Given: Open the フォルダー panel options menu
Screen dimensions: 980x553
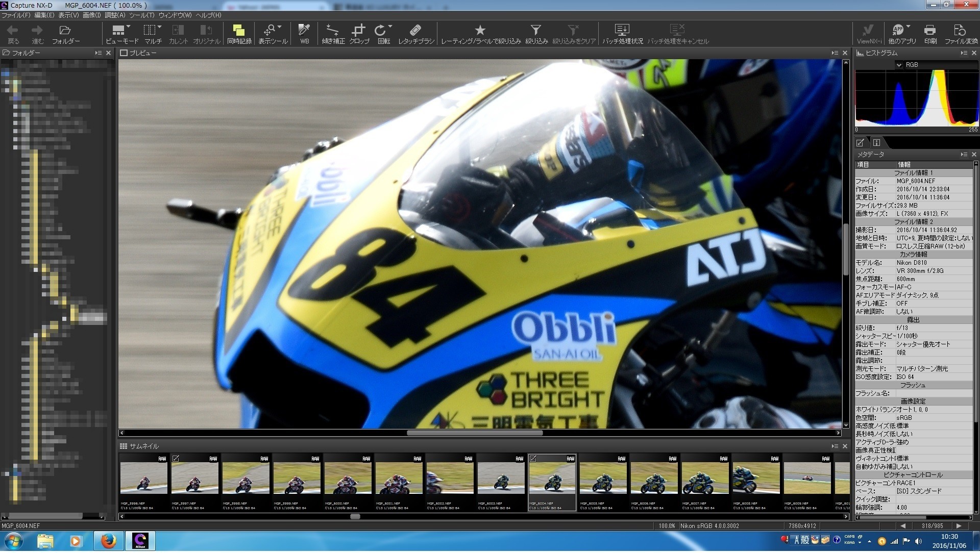Looking at the screenshot, I should click(98, 53).
